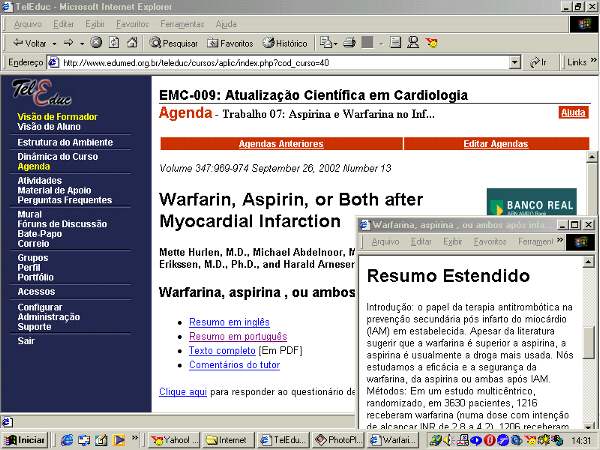
Task: Expand the Links toolbar chevron
Action: (x=592, y=62)
